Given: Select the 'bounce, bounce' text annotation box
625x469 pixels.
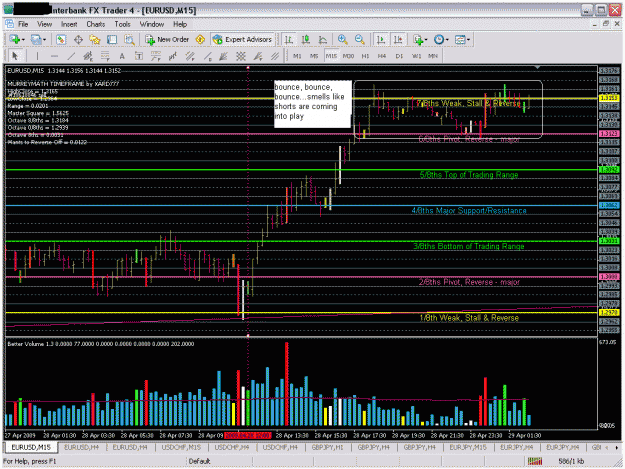Looking at the screenshot, I should tap(313, 104).
